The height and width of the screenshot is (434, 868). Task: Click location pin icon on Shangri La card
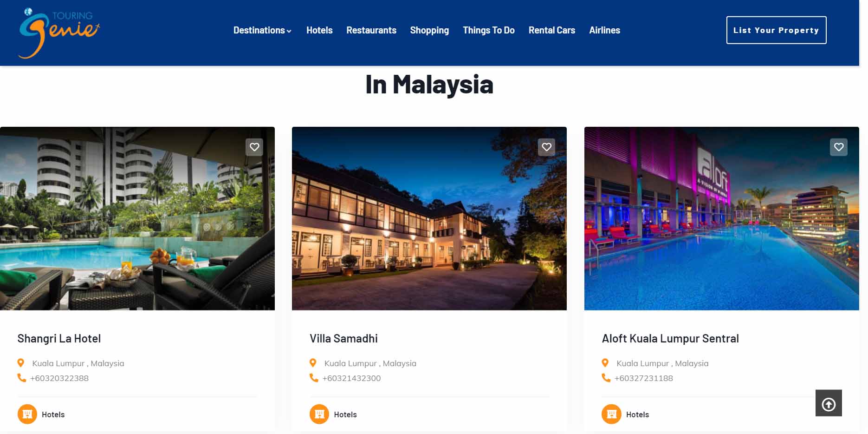point(21,363)
